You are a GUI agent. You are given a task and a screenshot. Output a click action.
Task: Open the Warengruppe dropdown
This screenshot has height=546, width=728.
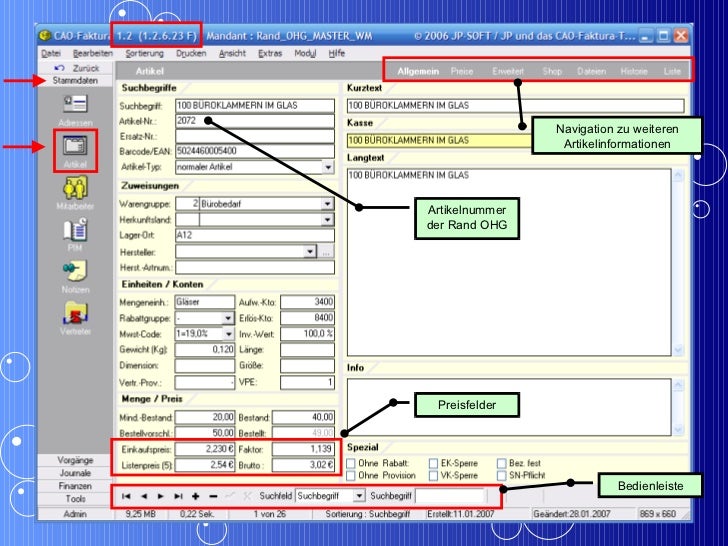[328, 204]
